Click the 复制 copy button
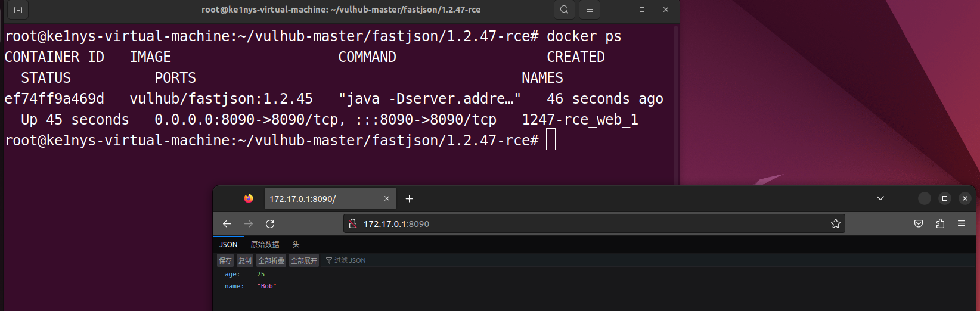Viewport: 980px width, 311px height. pos(245,261)
